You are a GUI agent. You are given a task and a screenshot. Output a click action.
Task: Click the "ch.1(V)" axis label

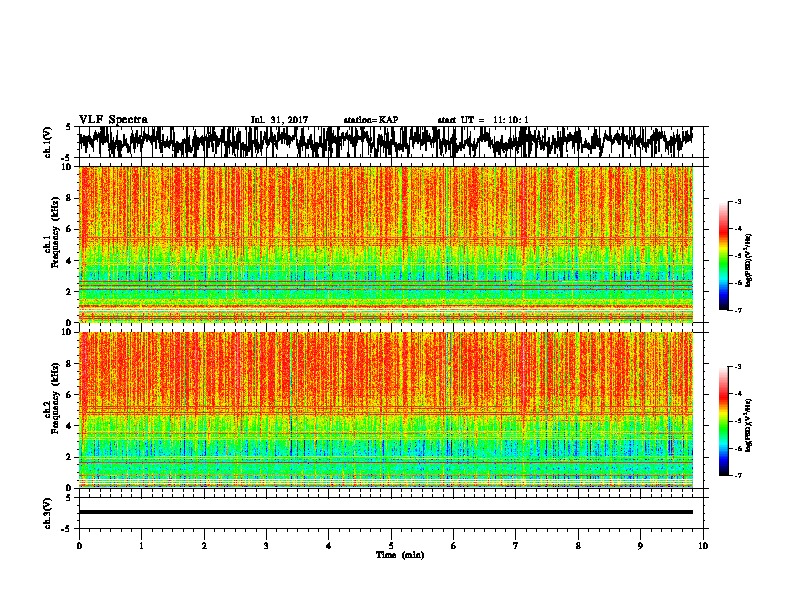click(47, 142)
